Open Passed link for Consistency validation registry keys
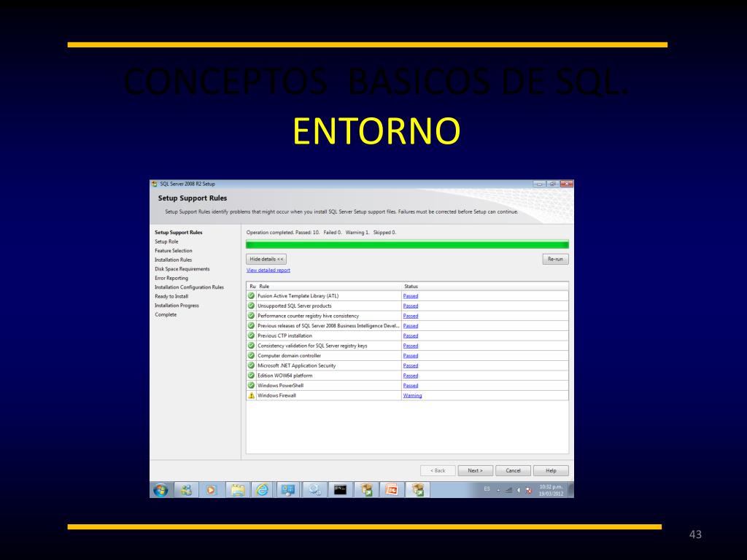 [410, 346]
